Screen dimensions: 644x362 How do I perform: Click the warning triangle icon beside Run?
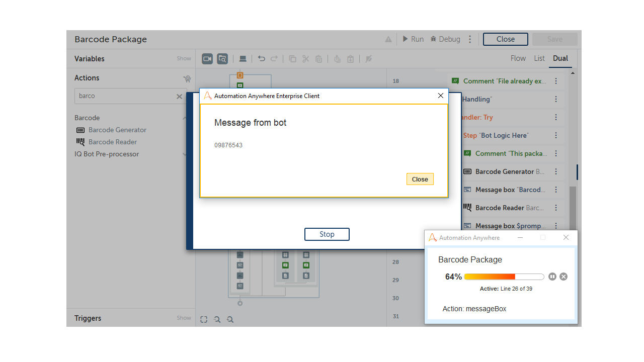tap(388, 39)
